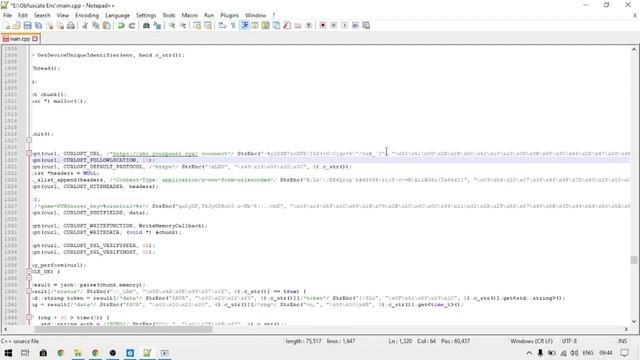Toggle macro recording with red record icon

(322, 25)
